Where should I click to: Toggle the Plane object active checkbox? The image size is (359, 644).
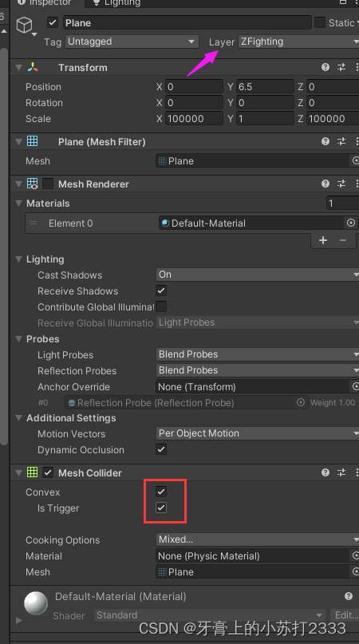point(53,22)
